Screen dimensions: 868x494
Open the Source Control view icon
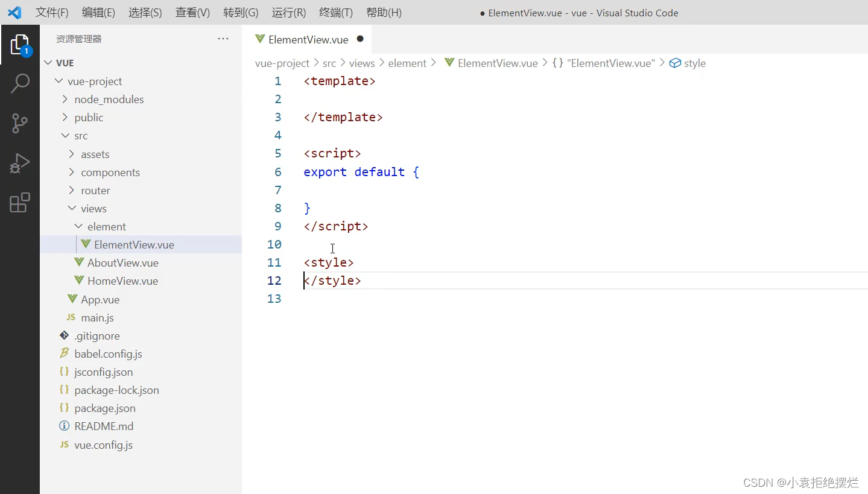[x=20, y=124]
